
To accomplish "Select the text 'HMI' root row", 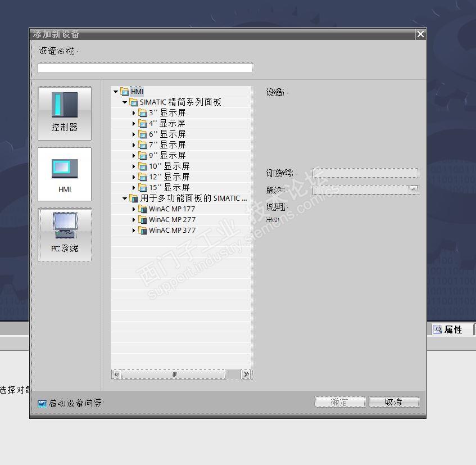I will tap(137, 92).
